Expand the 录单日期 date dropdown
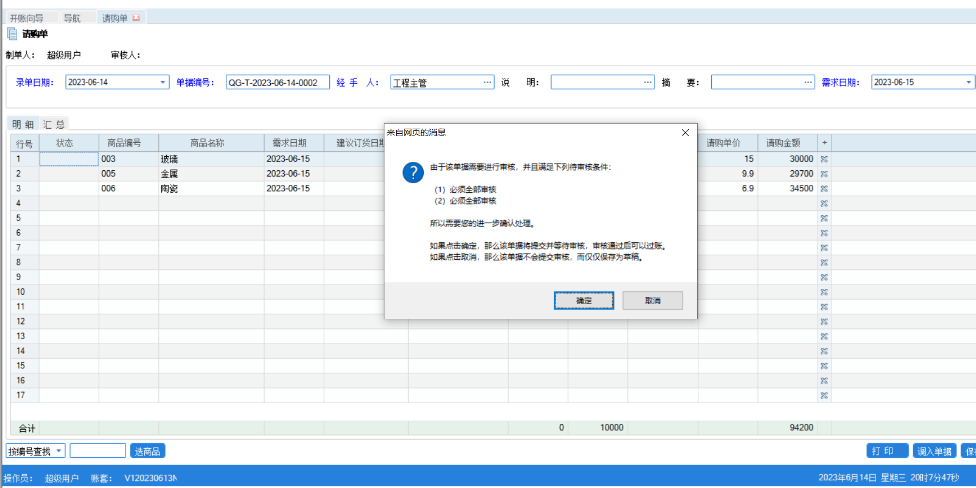 [x=164, y=83]
